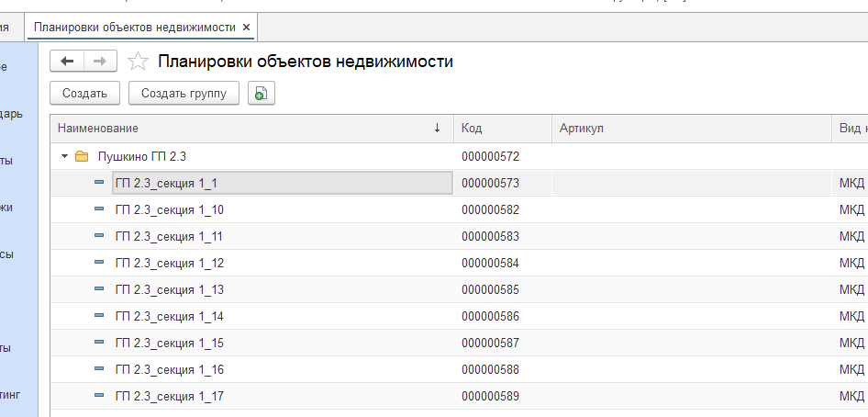Click item icon beside ГП 2.3_секция 1_10
Viewport: 868px width, 417px height.
(99, 210)
